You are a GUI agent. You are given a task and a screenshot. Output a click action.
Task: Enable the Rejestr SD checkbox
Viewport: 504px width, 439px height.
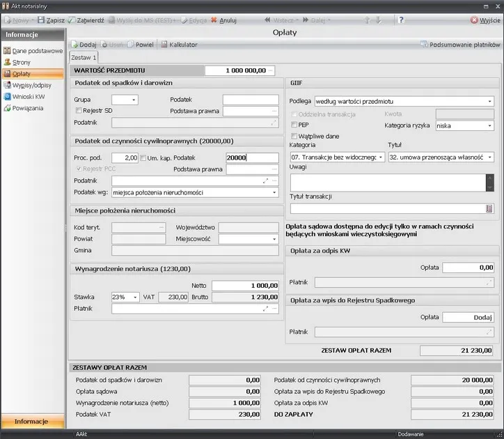pos(78,110)
